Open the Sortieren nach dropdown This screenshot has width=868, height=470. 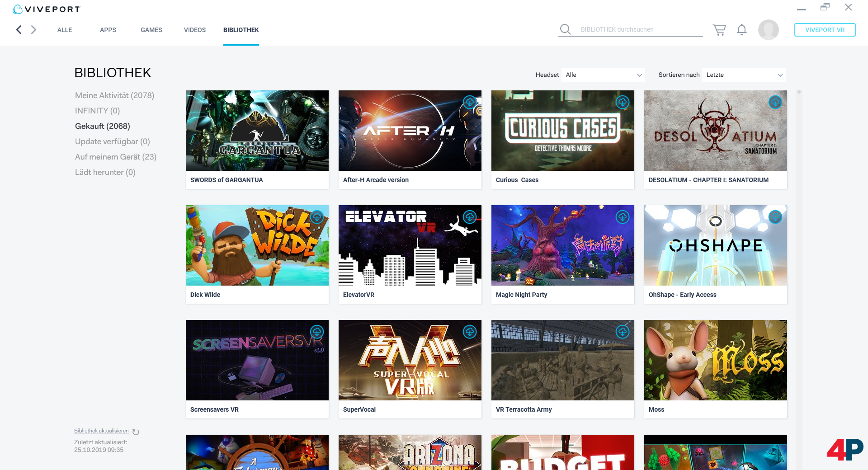click(744, 75)
